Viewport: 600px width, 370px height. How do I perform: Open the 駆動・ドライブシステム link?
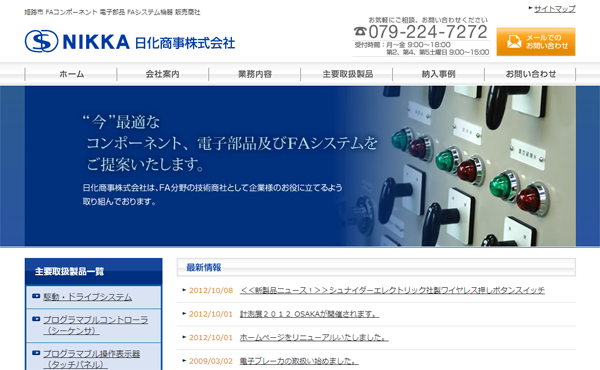pos(88,297)
